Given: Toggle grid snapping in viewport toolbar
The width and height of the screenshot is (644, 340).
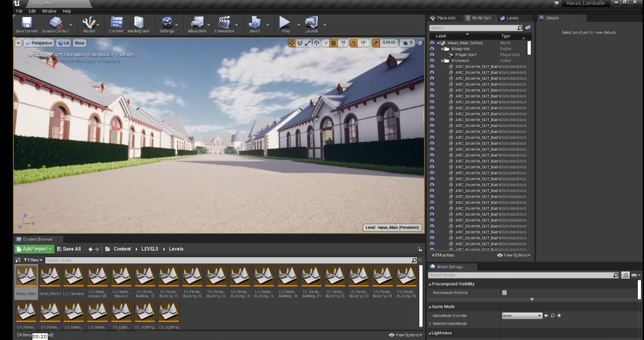Looking at the screenshot, I should coord(333,43).
